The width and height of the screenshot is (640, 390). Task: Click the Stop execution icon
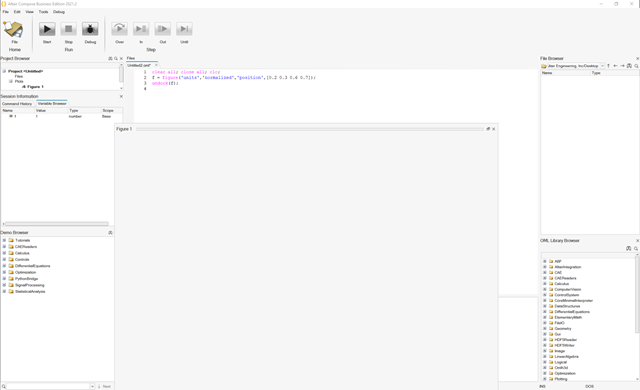69,29
